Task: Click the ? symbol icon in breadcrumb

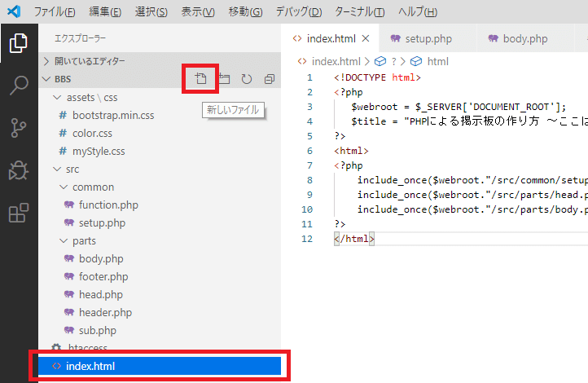Action: (x=380, y=61)
